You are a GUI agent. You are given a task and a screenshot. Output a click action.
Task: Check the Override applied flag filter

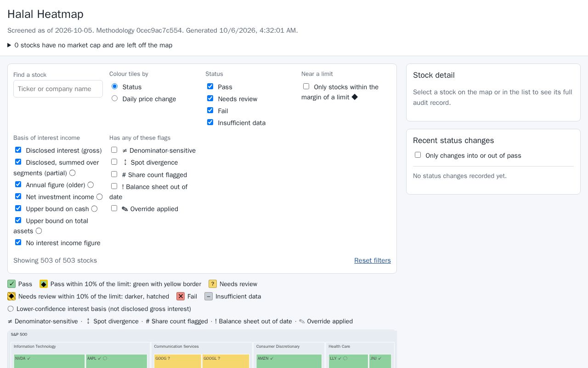tap(114, 208)
